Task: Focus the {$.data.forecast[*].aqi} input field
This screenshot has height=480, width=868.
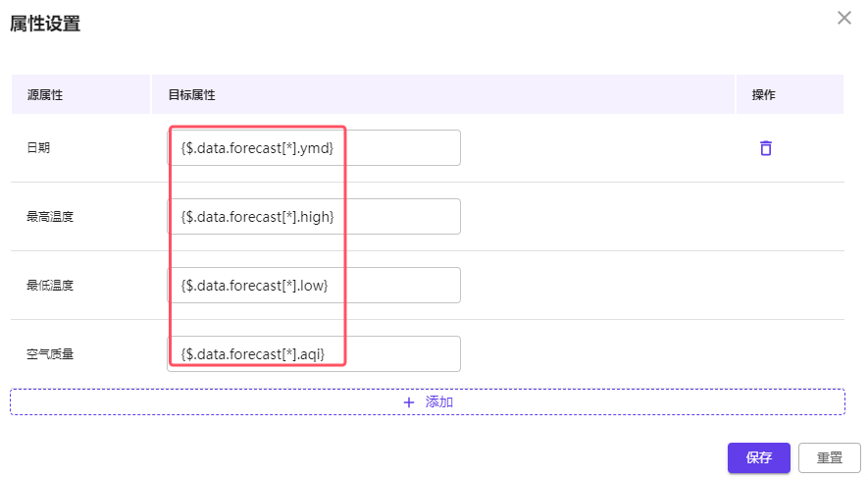Action: 314,354
